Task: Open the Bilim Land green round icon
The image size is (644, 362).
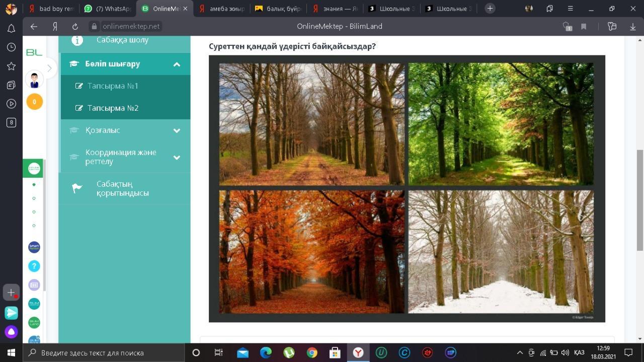Action: pyautogui.click(x=34, y=323)
